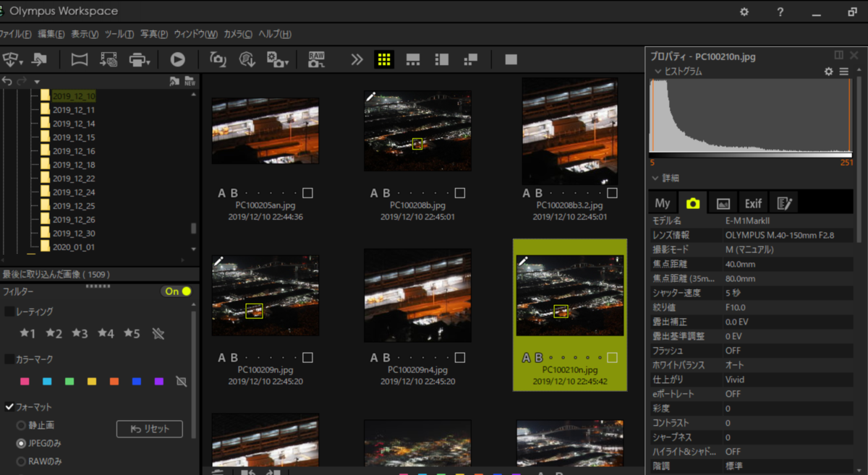Collapse the ヒストグラム section
The width and height of the screenshot is (868, 475).
click(657, 72)
